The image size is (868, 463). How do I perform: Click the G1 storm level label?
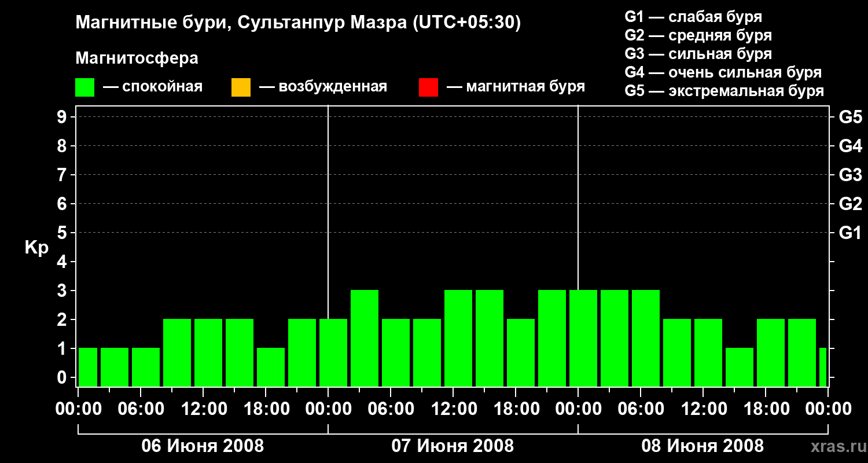point(850,233)
